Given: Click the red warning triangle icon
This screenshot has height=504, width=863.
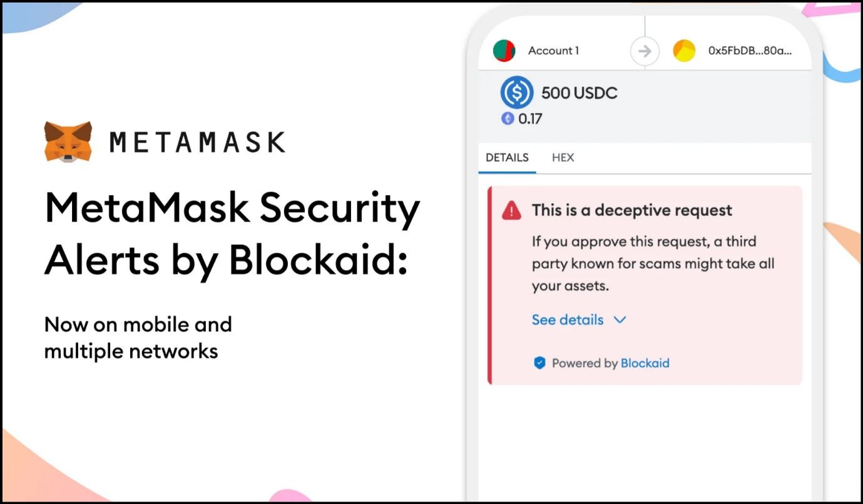Looking at the screenshot, I should tap(511, 211).
